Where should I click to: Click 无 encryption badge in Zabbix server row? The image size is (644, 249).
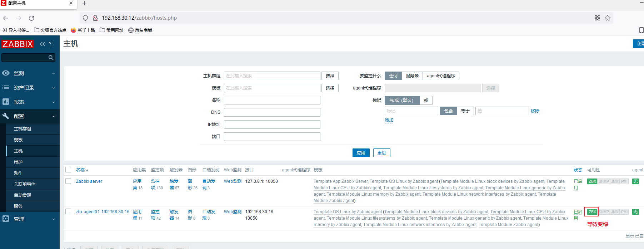click(x=635, y=181)
